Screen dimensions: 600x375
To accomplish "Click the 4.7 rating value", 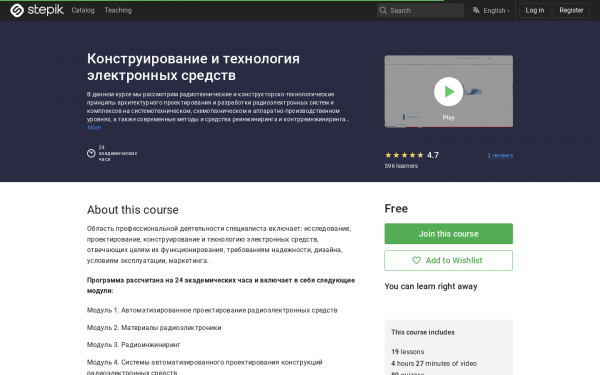I will click(433, 155).
